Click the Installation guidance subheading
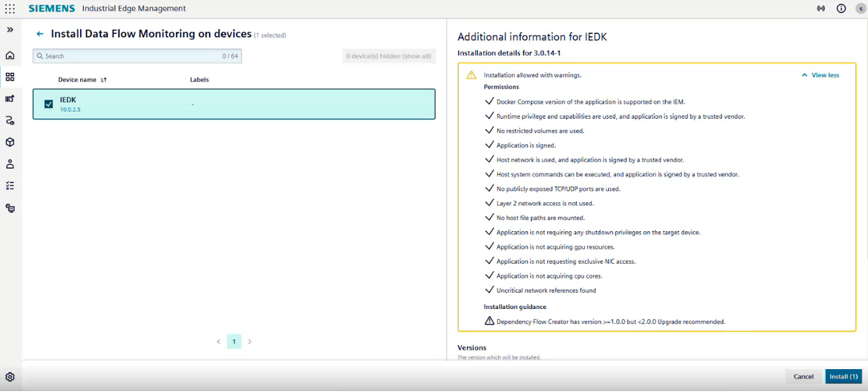This screenshot has width=868, height=392. [x=514, y=306]
